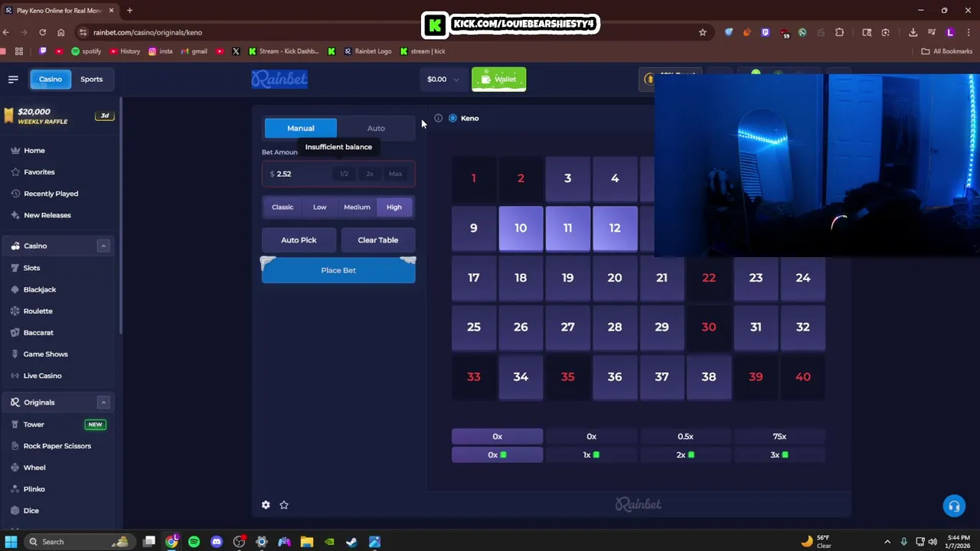Select Keno tile 28
This screenshot has height=551, width=980.
click(x=615, y=327)
